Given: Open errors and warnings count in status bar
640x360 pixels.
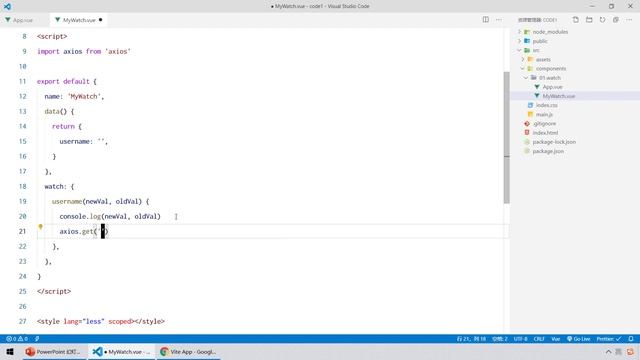Looking at the screenshot, I should click(x=17, y=339).
